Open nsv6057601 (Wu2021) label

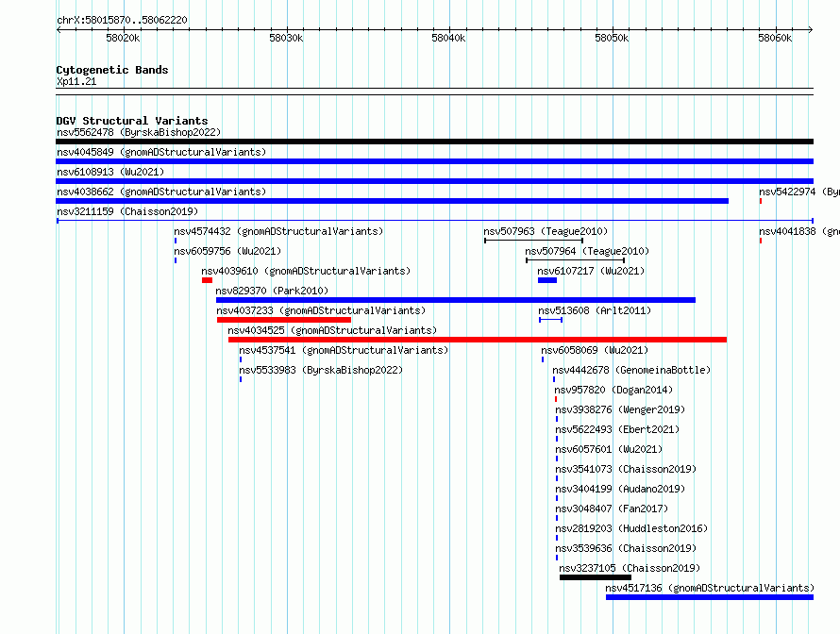609,449
